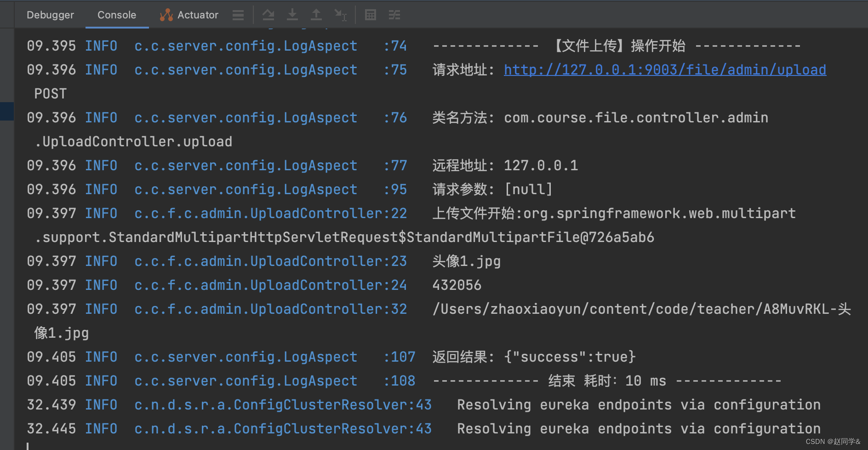868x450 pixels.
Task: Click the ConfigClusterResolver:43 log entry
Action: (282, 404)
